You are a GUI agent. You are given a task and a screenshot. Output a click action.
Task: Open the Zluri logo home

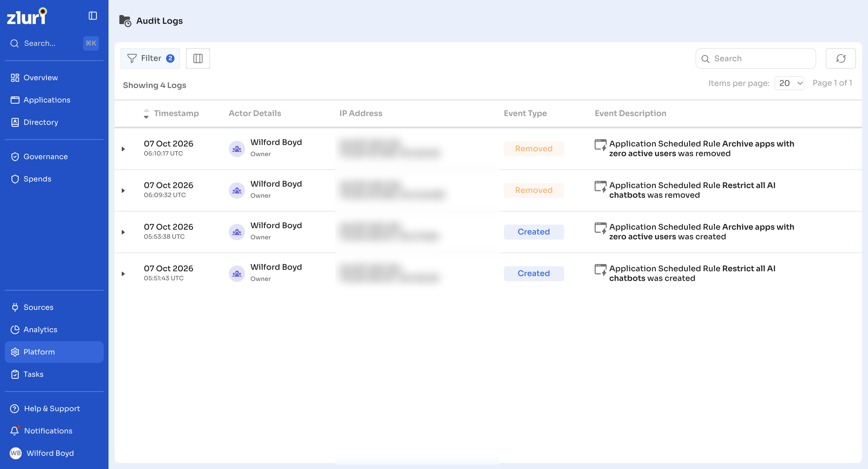(x=27, y=17)
